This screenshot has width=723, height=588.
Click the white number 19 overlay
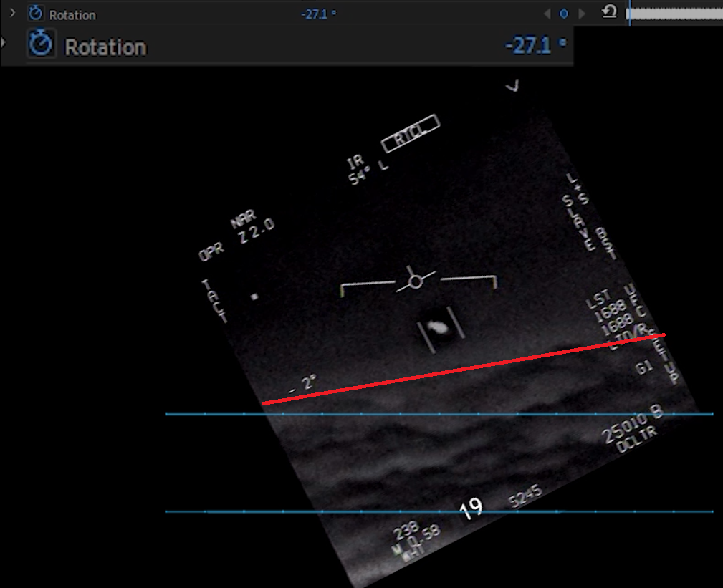pyautogui.click(x=471, y=509)
